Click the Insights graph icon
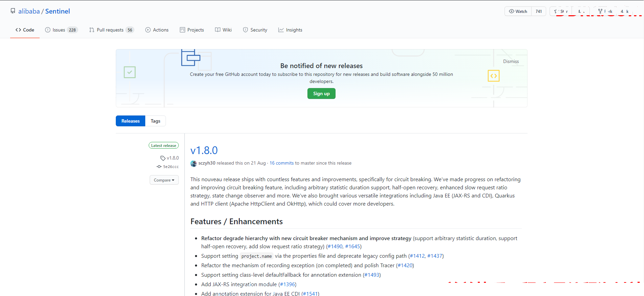 [x=281, y=30]
